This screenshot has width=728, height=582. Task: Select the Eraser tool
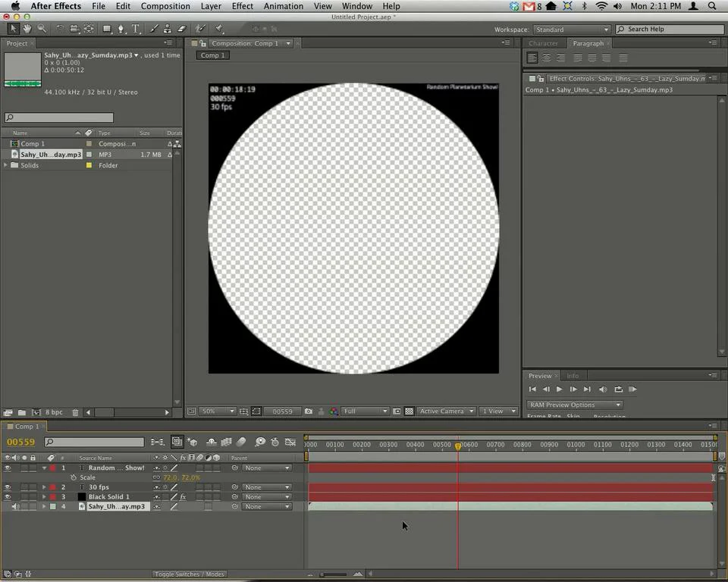click(x=181, y=29)
